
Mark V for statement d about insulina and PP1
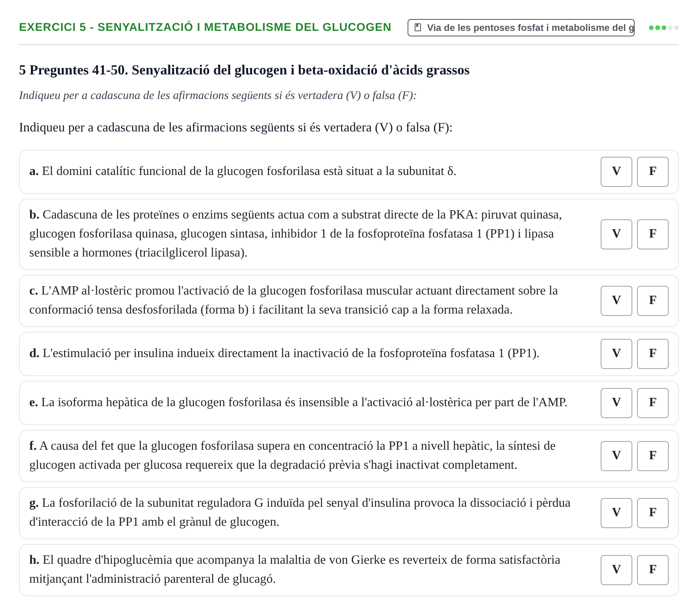tap(616, 354)
